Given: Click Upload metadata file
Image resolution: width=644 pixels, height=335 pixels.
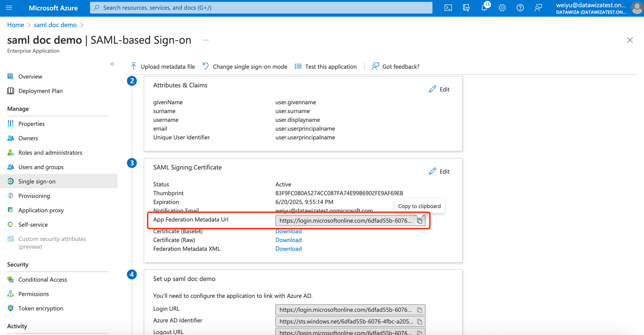Looking at the screenshot, I should (163, 66).
